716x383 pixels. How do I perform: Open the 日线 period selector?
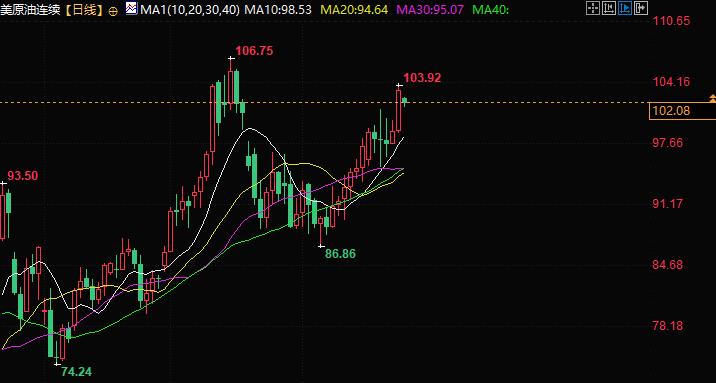(83, 9)
